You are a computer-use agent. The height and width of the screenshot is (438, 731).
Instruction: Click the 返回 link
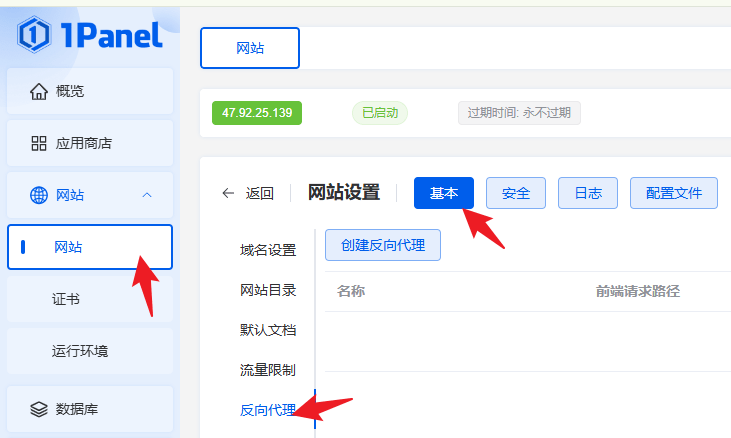(x=260, y=193)
